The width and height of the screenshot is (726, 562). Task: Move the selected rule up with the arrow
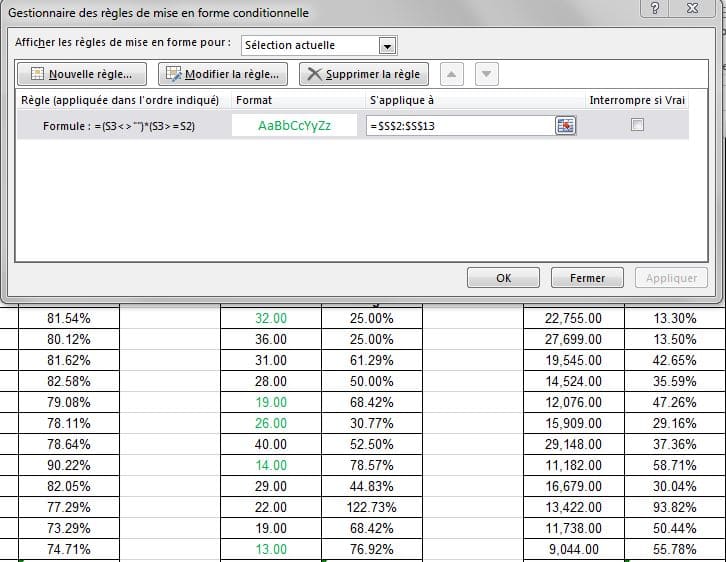tap(452, 74)
